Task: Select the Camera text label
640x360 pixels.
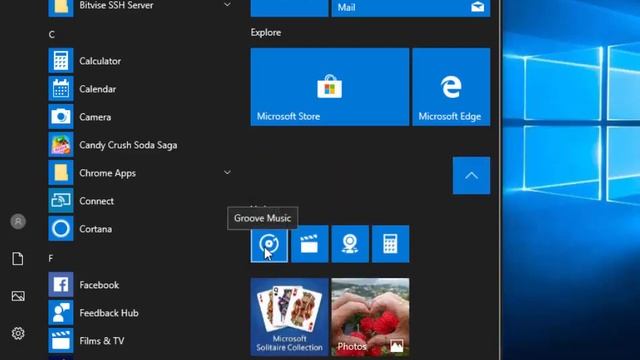Action: pyautogui.click(x=95, y=117)
